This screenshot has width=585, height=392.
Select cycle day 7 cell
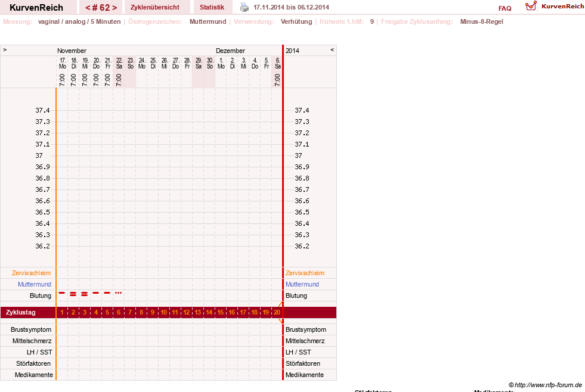[130, 312]
